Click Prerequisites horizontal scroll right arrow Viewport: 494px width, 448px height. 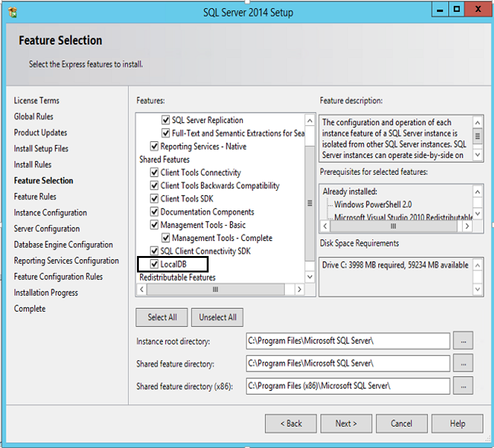(x=467, y=226)
